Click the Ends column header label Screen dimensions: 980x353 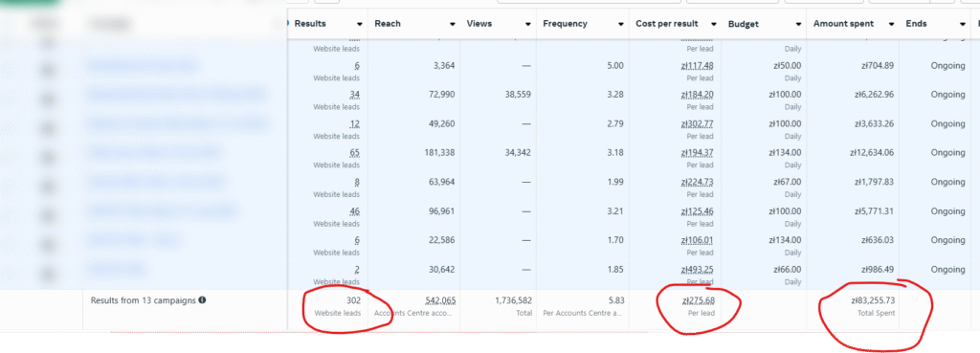(x=916, y=24)
